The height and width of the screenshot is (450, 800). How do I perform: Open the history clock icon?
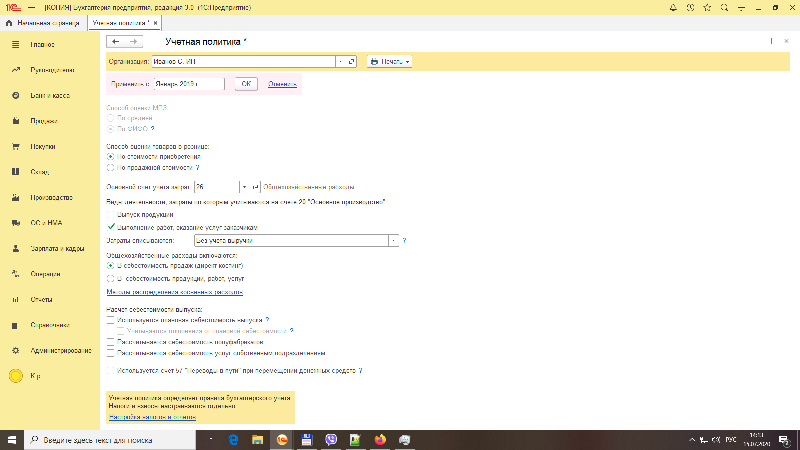point(690,8)
